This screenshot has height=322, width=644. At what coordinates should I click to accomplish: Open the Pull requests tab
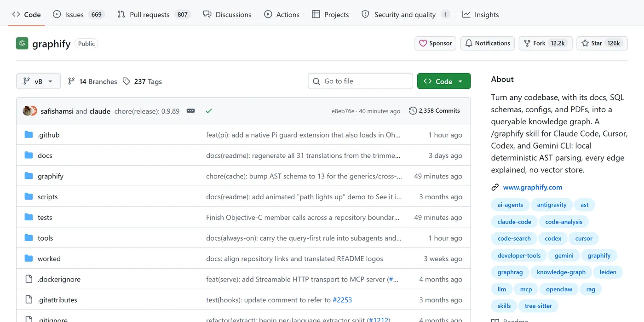click(154, 14)
